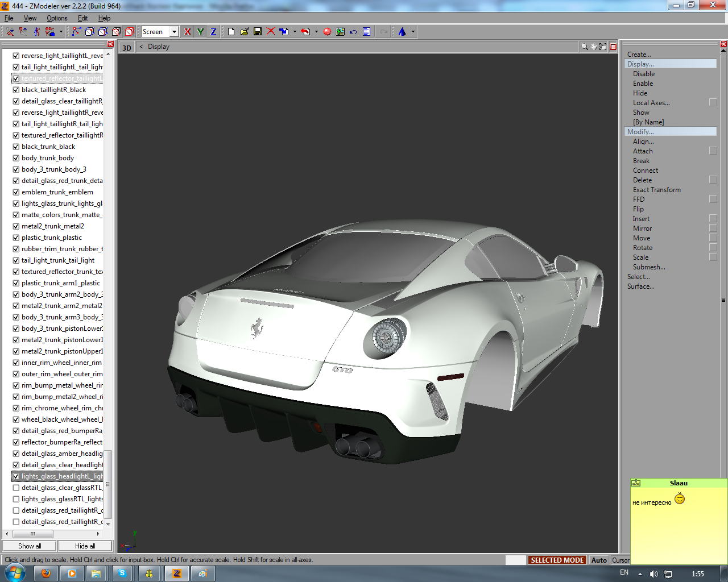
Task: Toggle Auto in status bar
Action: [599, 560]
